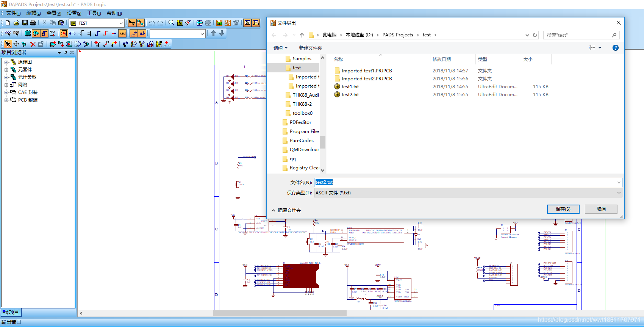Click the red X Delete tool
The width and height of the screenshot is (644, 327).
coord(33,44)
